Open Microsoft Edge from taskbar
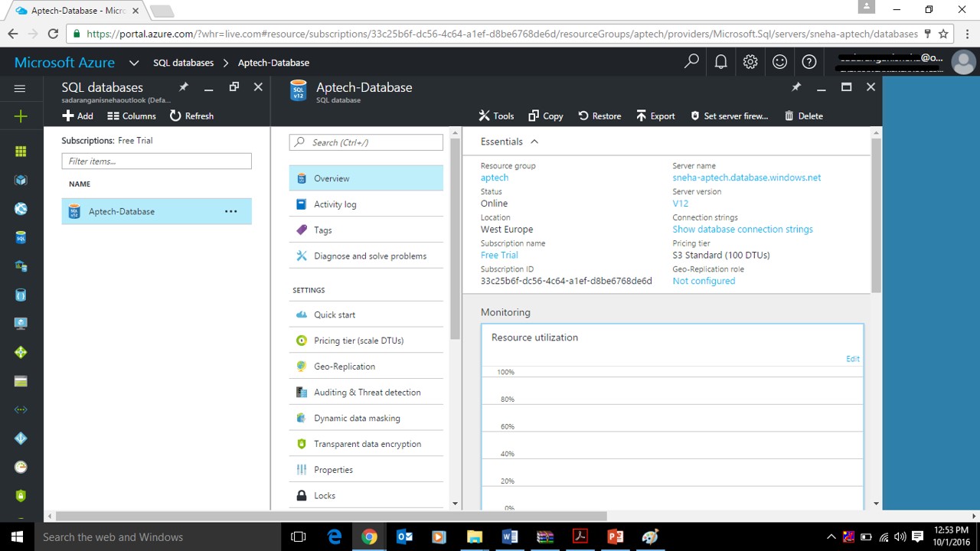This screenshot has width=980, height=551. pyautogui.click(x=335, y=536)
